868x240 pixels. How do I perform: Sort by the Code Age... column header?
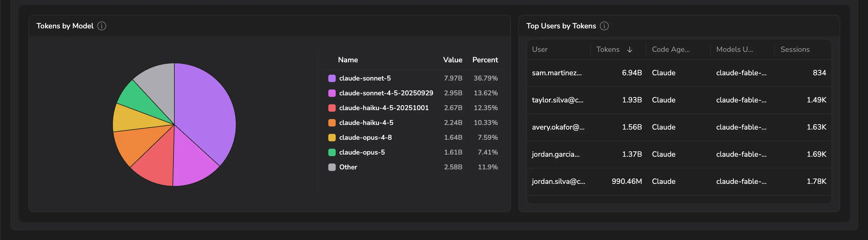coord(670,49)
